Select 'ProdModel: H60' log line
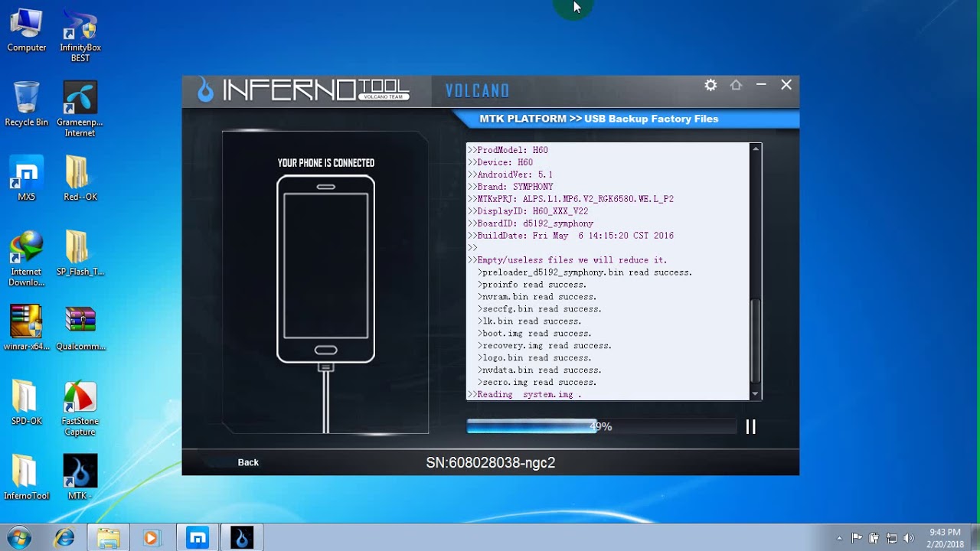 (508, 150)
